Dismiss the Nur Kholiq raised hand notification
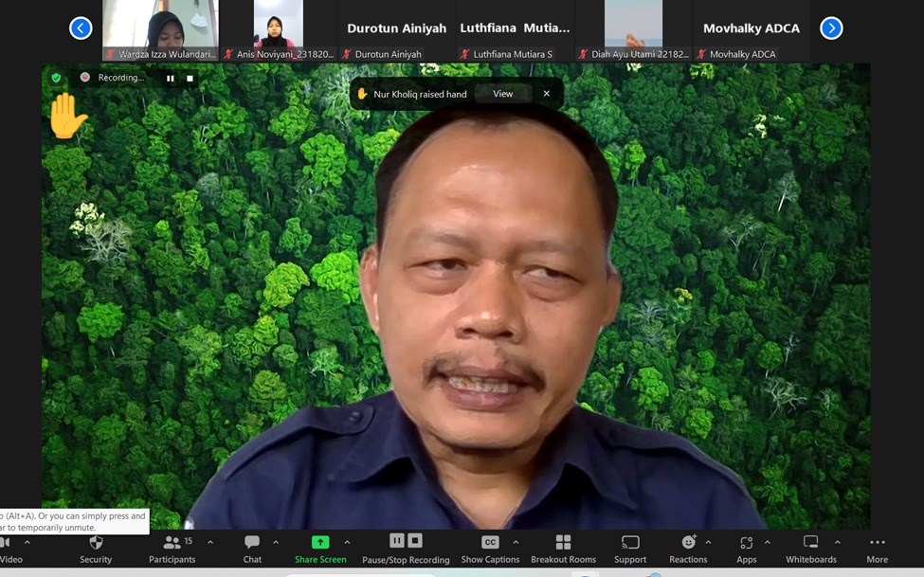This screenshot has height=577, width=924. (x=546, y=94)
